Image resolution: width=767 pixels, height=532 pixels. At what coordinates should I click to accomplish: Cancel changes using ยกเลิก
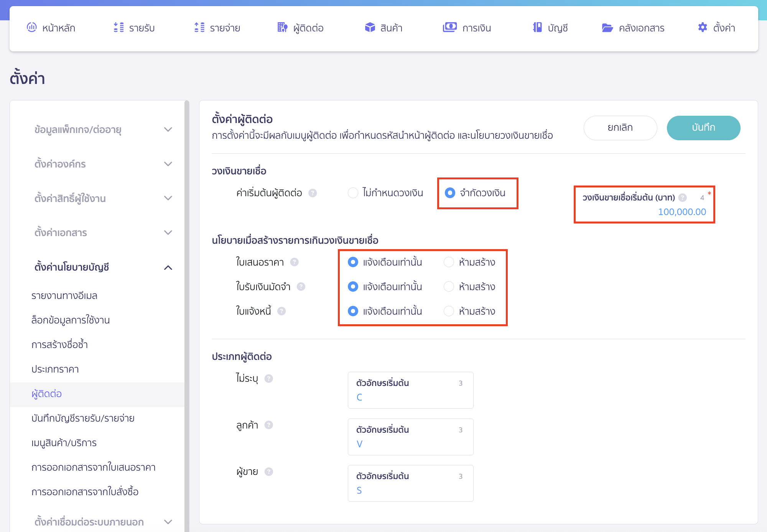(620, 128)
